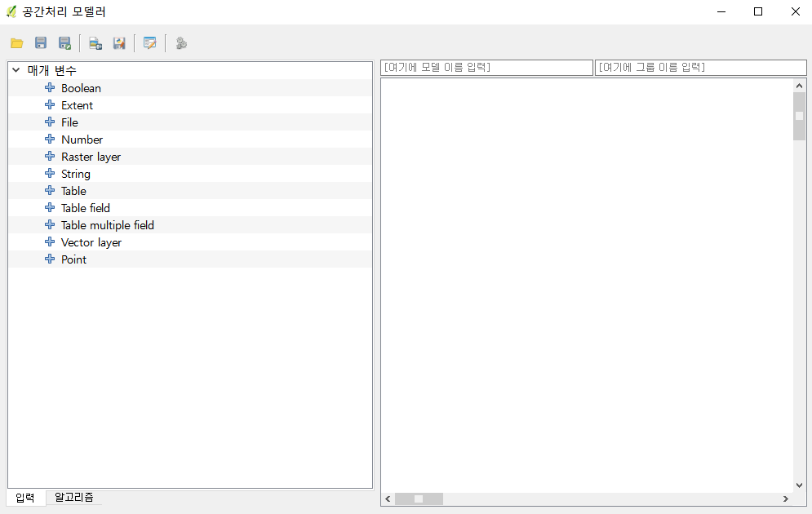Focus the model name input field
The width and height of the screenshot is (812, 514).
[486, 67]
